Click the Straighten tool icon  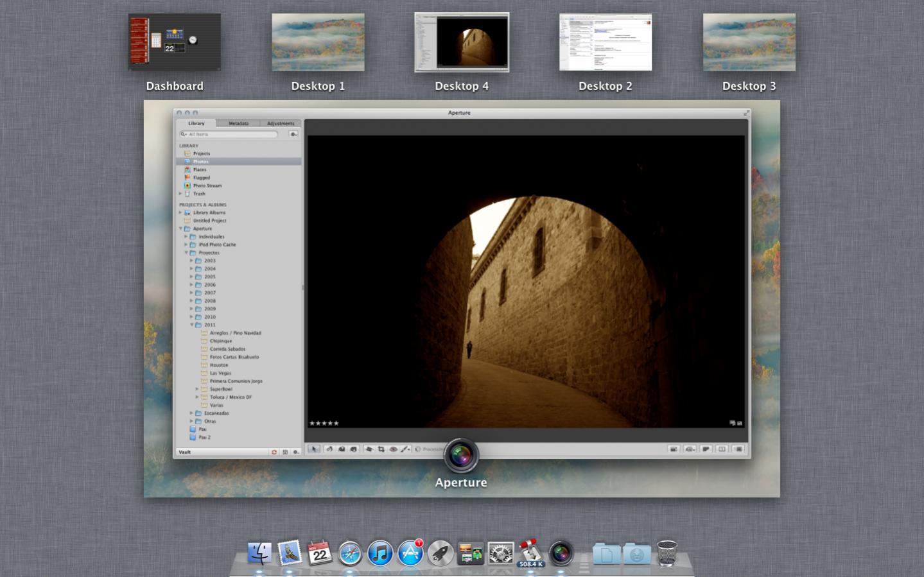coord(369,449)
